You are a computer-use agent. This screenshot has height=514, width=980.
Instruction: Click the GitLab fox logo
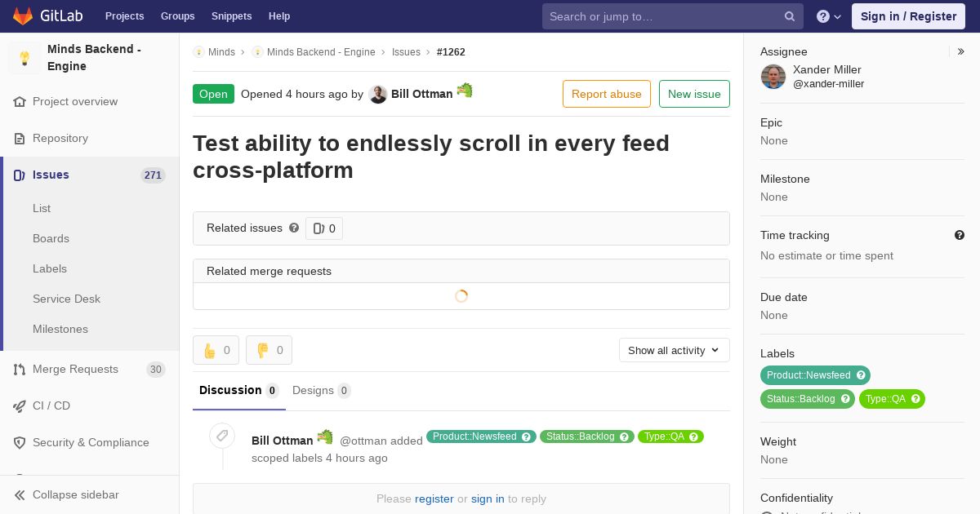(23, 16)
